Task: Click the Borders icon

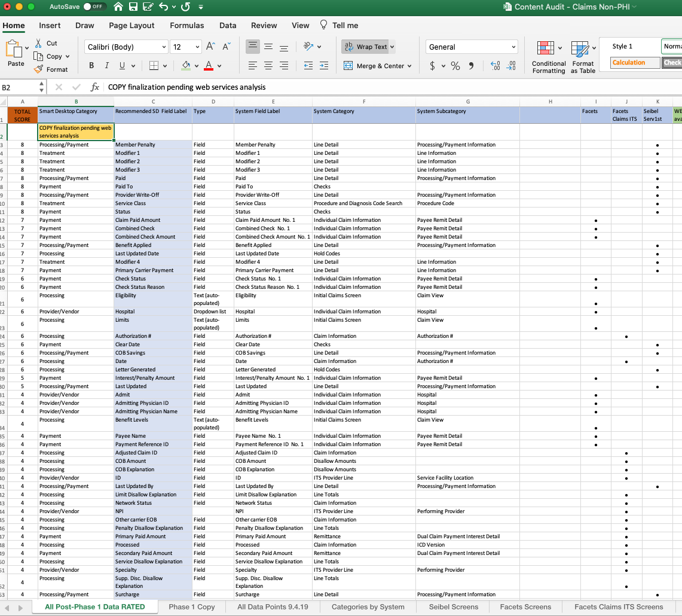Action: click(x=154, y=65)
